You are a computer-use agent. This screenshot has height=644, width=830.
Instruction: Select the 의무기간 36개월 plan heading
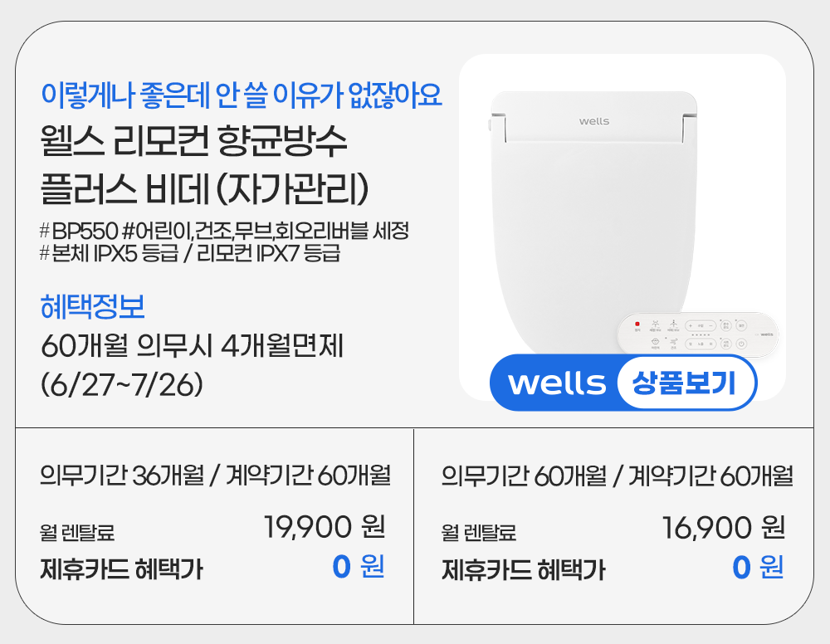click(x=215, y=476)
